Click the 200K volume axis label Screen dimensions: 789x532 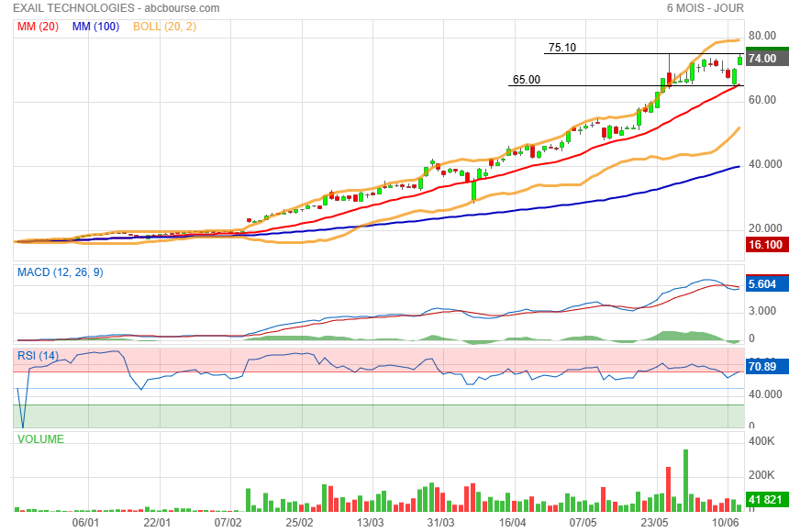click(x=761, y=474)
